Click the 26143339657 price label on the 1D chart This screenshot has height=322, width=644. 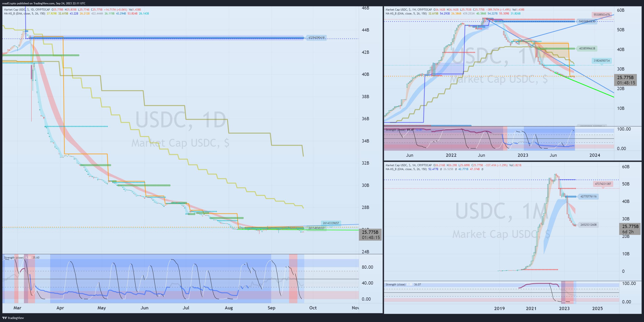pos(331,223)
